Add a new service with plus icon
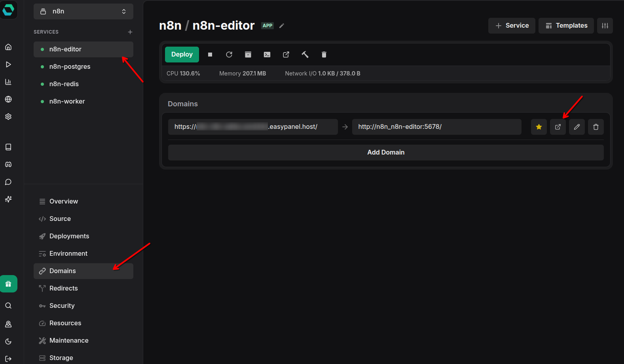 130,32
